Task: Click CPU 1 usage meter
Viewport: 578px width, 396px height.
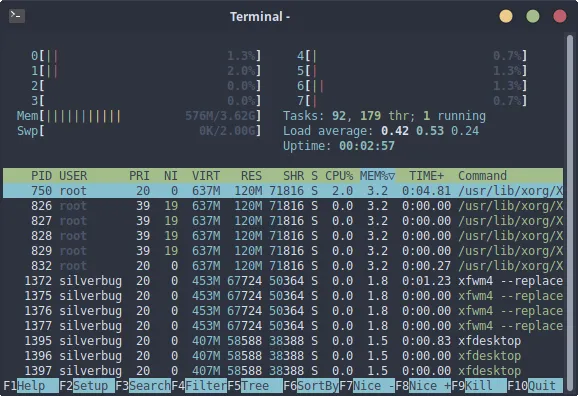Action: 146,71
